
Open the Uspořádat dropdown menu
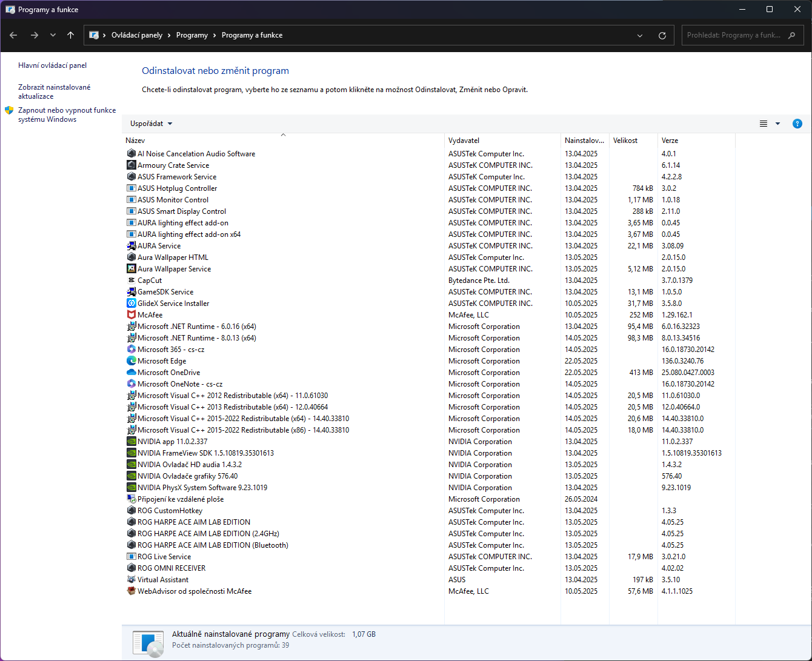151,124
